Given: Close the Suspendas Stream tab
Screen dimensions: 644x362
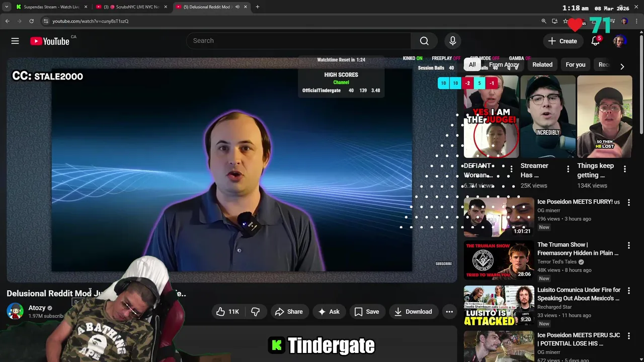Looking at the screenshot, I should click(86, 7).
